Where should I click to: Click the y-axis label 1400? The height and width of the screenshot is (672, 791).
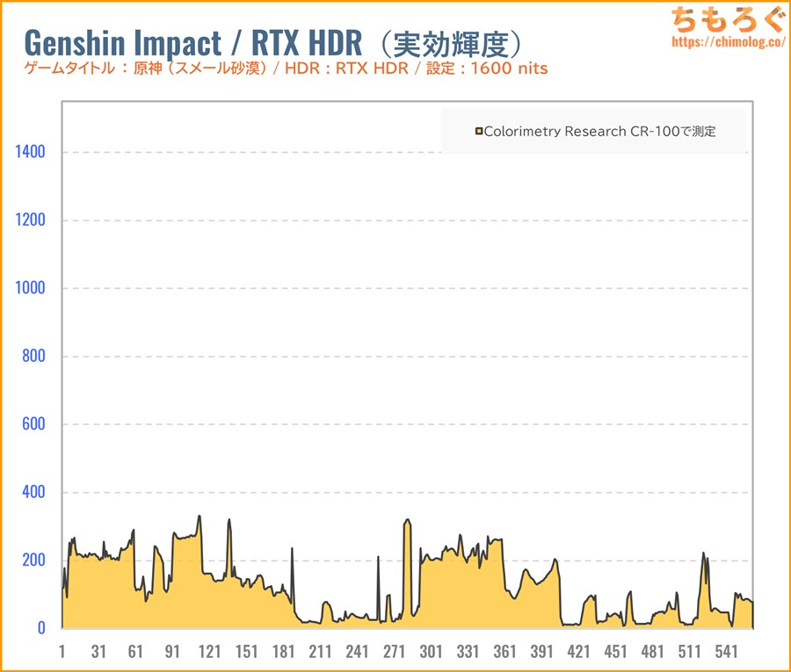(x=30, y=152)
